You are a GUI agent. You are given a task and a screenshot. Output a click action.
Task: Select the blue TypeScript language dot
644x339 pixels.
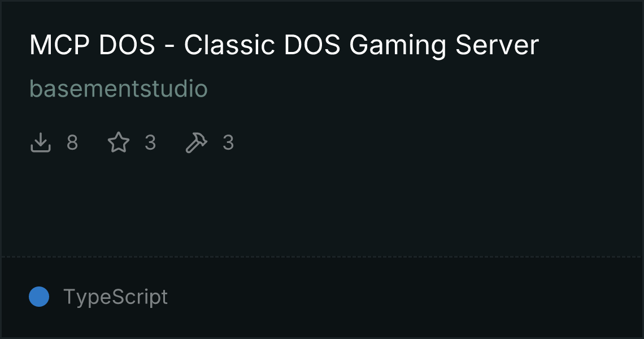pyautogui.click(x=39, y=297)
